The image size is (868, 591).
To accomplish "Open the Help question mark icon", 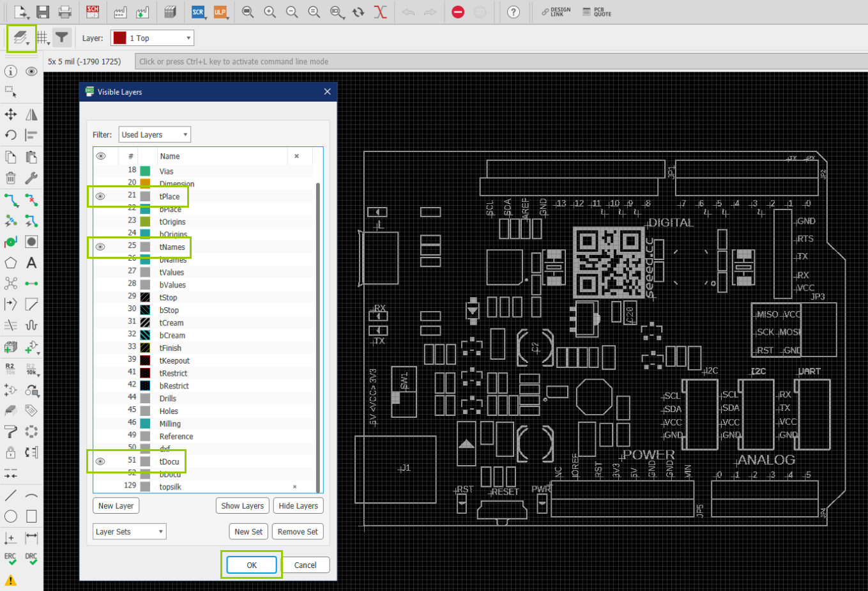I will [x=514, y=12].
